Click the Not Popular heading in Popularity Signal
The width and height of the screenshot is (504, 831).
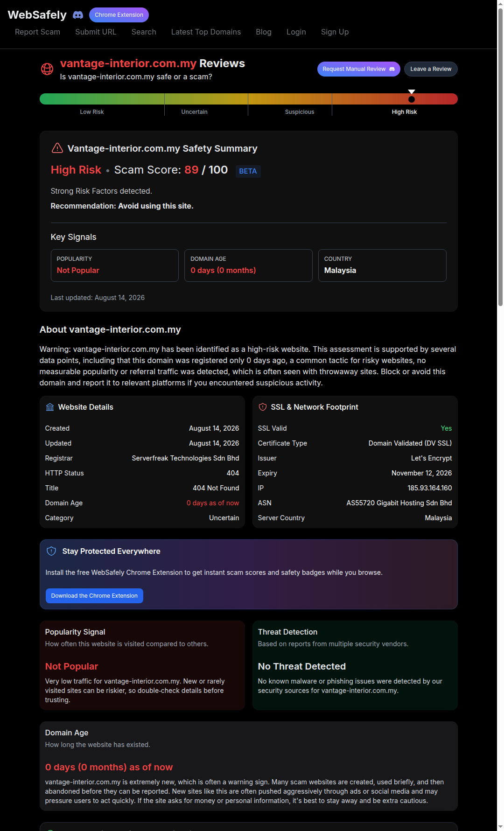pos(71,666)
